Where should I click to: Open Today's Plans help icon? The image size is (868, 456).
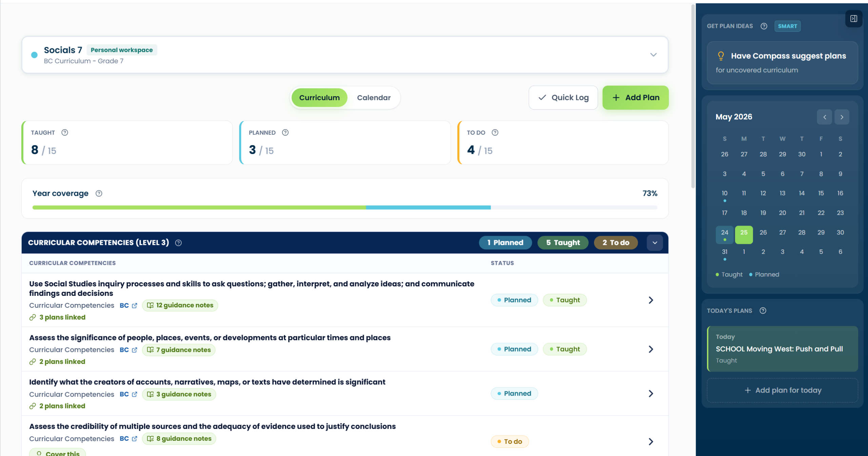click(x=763, y=311)
